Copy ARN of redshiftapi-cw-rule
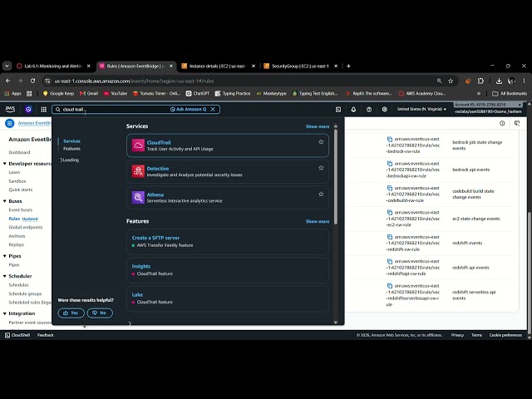The image size is (532, 399). (390, 261)
